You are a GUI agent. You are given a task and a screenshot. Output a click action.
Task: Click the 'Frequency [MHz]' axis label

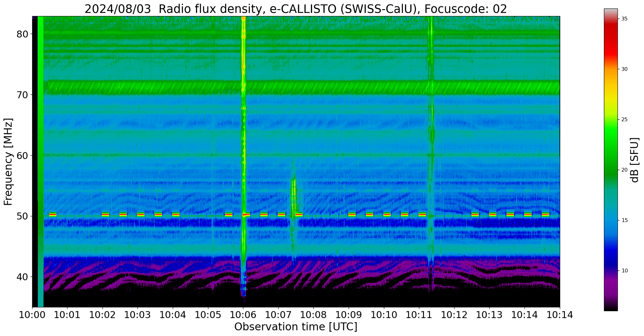[9, 162]
